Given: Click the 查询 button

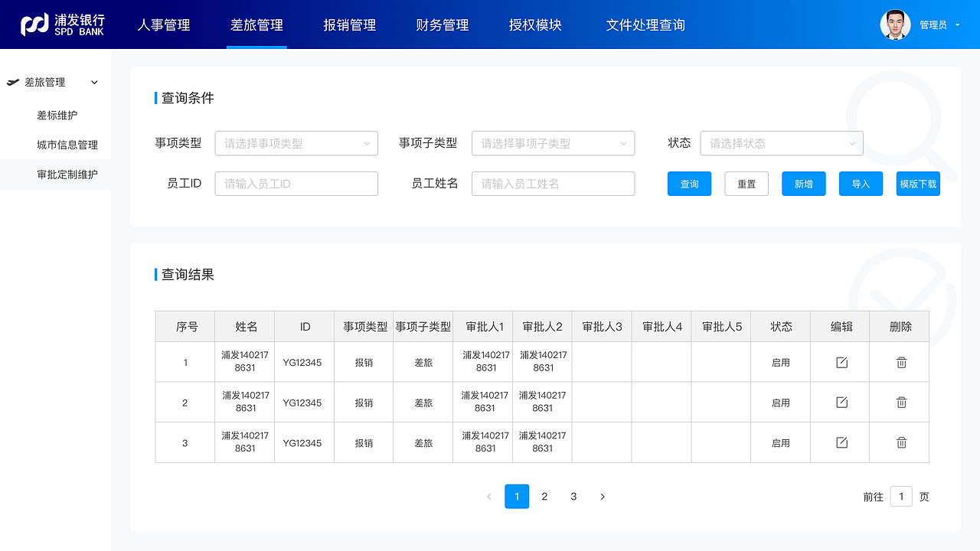Looking at the screenshot, I should point(690,184).
